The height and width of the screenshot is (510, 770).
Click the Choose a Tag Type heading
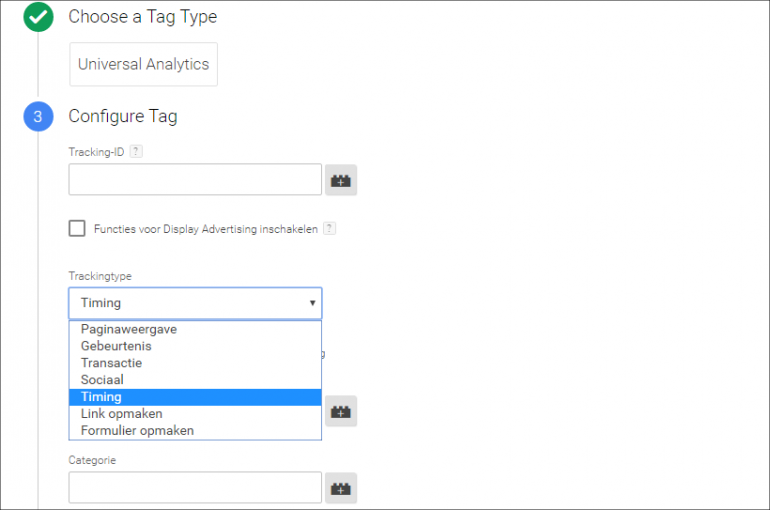click(142, 17)
